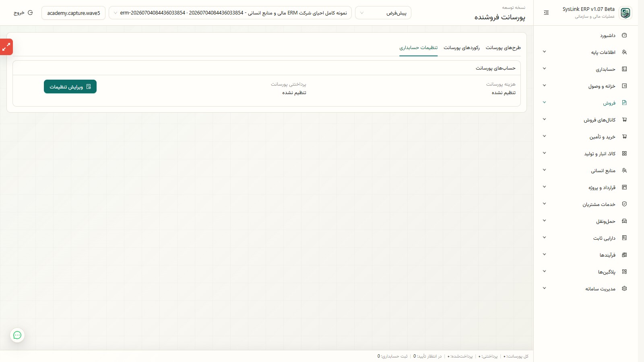
Task: Open پلاگین‌ها menu item
Action: point(607,272)
